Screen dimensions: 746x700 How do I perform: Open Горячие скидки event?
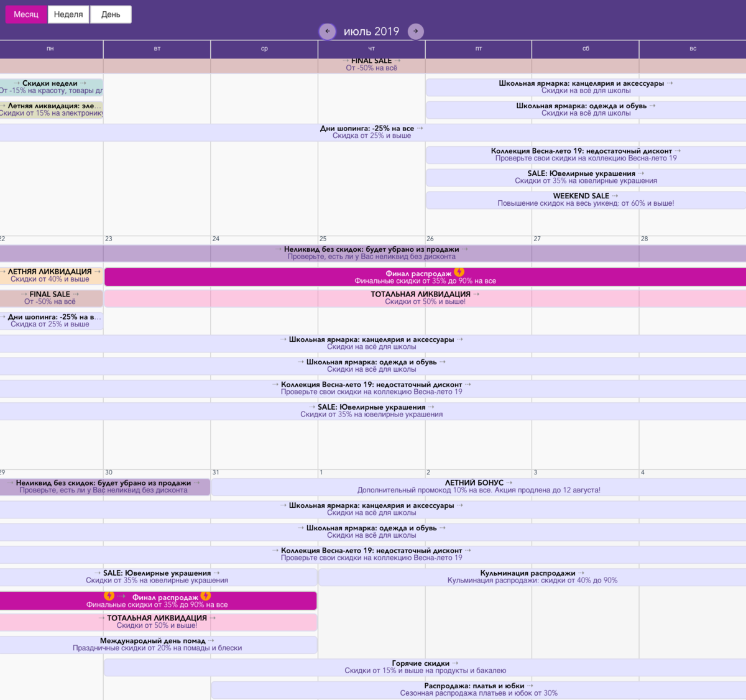pyautogui.click(x=425, y=667)
